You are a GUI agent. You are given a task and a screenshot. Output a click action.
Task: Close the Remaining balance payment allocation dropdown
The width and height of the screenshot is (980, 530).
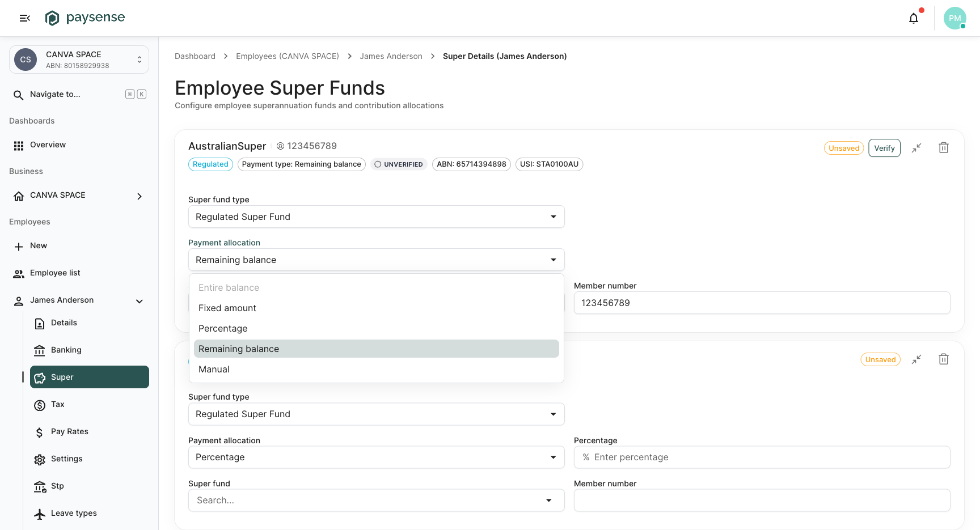[377, 260]
